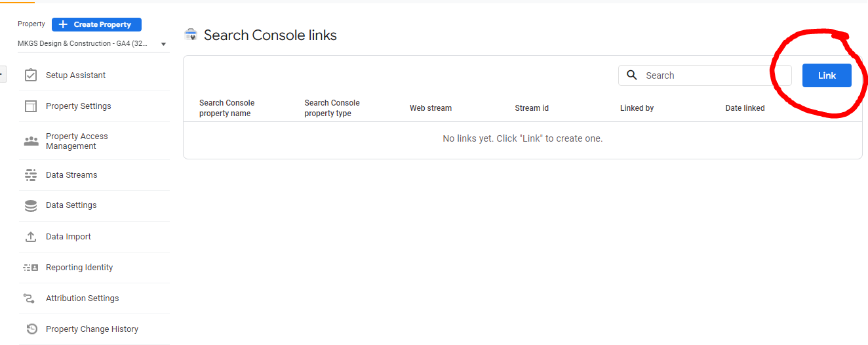Click the Data Import upload icon

(31, 237)
